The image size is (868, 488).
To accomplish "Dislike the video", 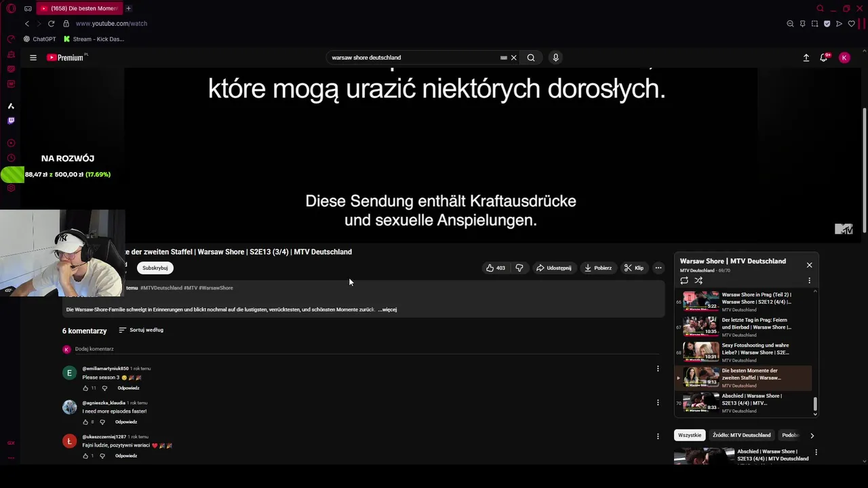I will pyautogui.click(x=519, y=268).
